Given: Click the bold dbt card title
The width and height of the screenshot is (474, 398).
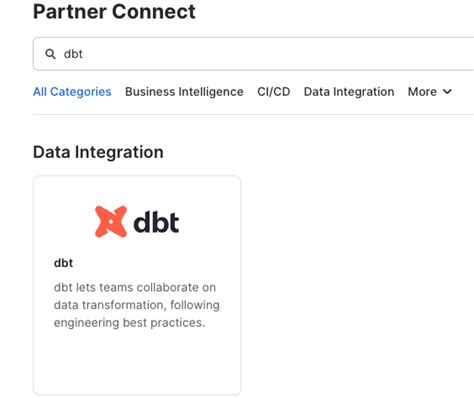Looking at the screenshot, I should pos(63,263).
